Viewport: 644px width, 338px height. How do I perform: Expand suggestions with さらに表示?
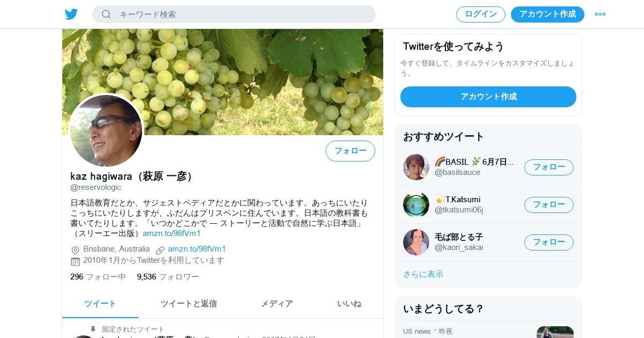423,274
